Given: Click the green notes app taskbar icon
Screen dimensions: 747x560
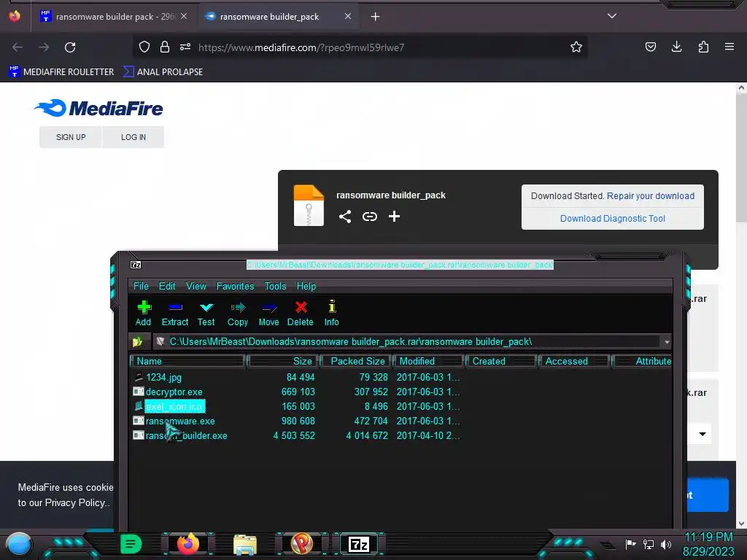Looking at the screenshot, I should click(131, 544).
